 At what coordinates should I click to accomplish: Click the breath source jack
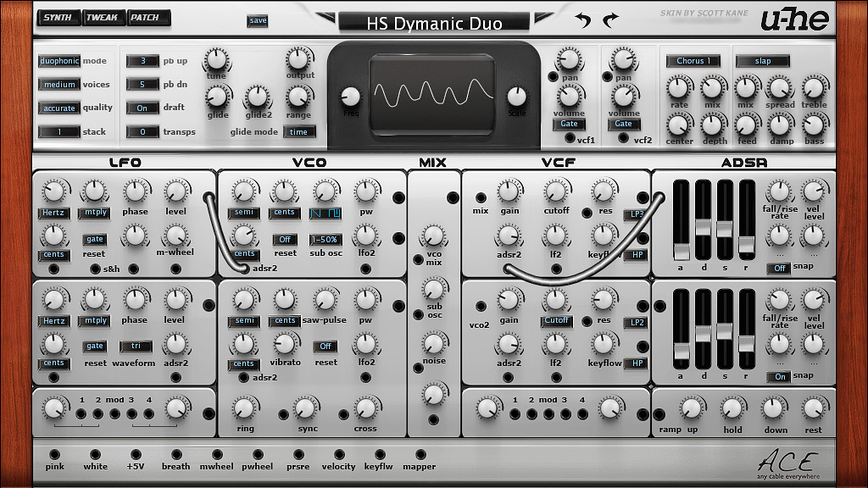176,454
